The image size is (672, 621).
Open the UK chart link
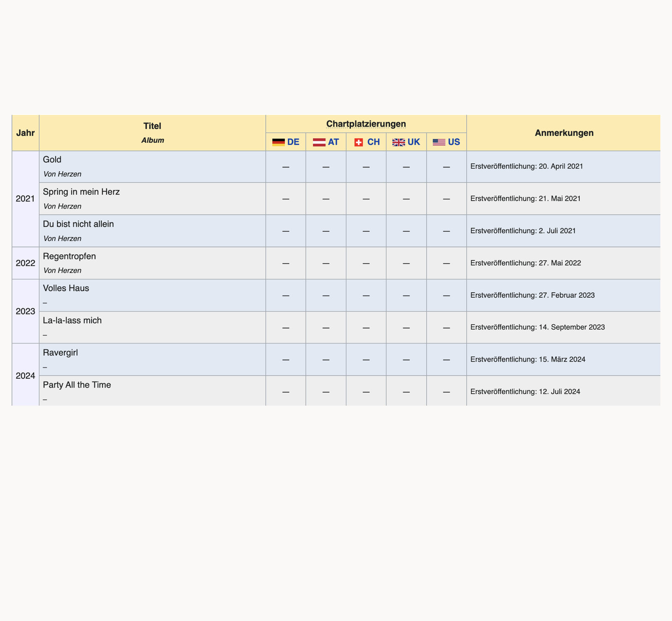[x=414, y=142]
